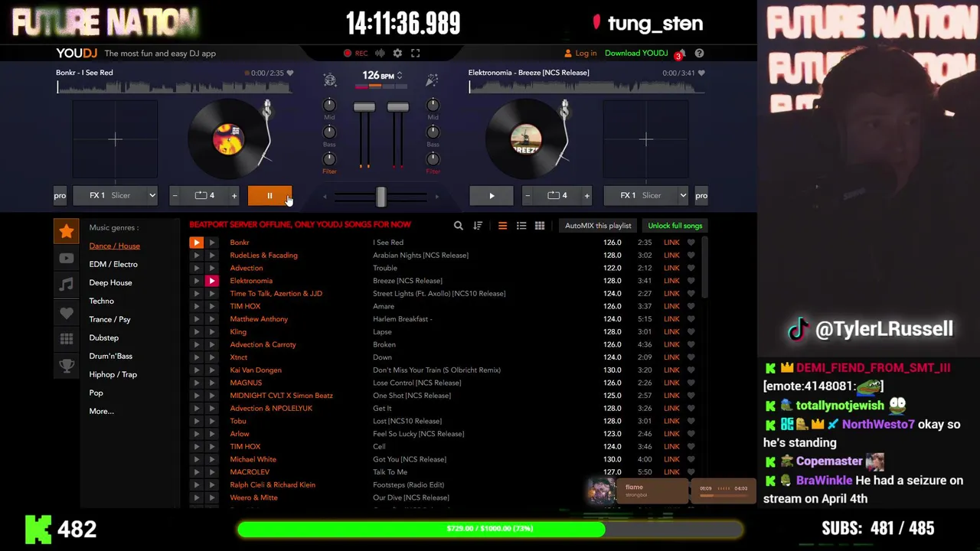Load Bonkr track to left deck

tap(196, 243)
